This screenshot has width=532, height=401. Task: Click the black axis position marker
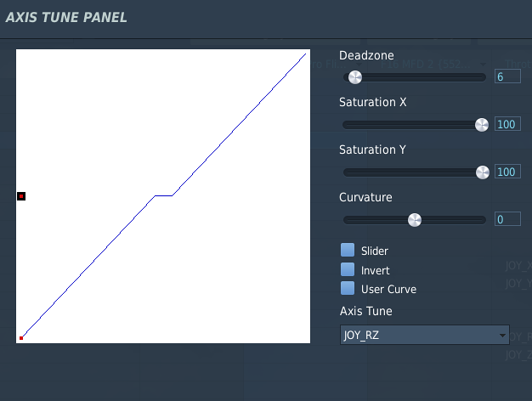click(21, 196)
